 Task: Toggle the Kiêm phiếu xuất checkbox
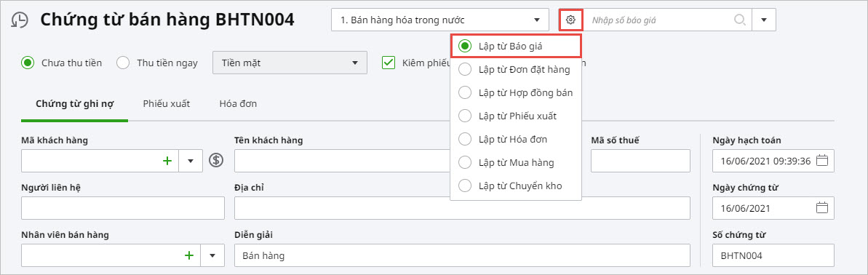(388, 63)
